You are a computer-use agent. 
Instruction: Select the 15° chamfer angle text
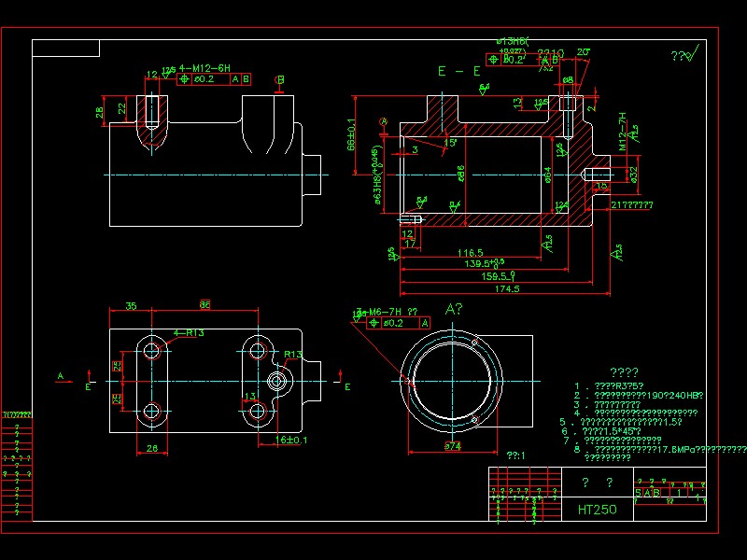pos(450,143)
